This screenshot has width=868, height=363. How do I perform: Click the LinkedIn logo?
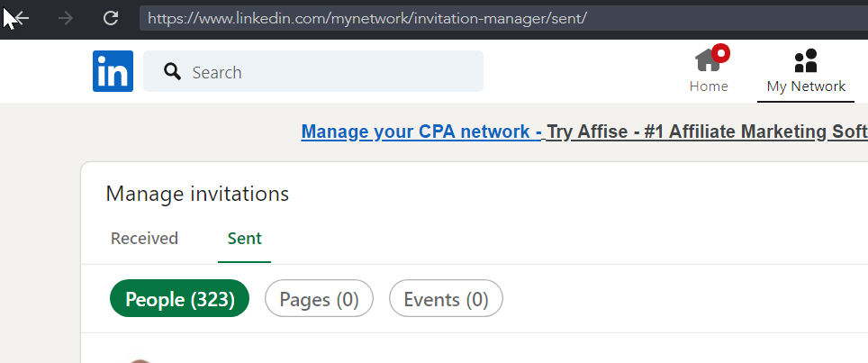tap(113, 71)
